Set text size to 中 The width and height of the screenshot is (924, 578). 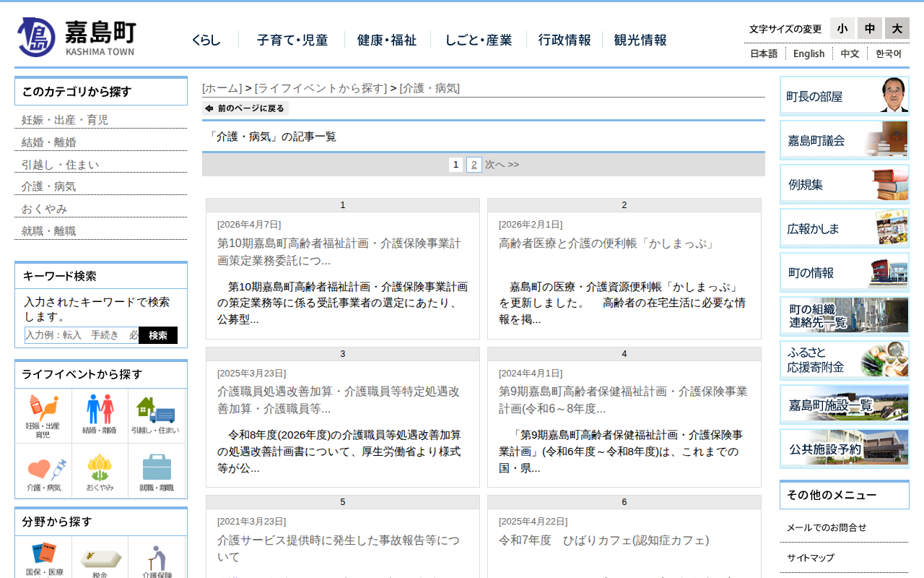click(870, 28)
